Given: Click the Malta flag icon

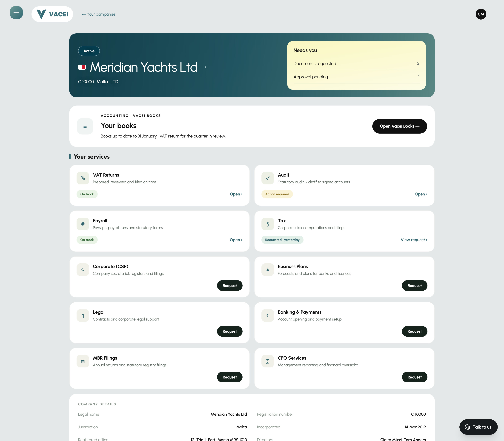Looking at the screenshot, I should pyautogui.click(x=82, y=67).
